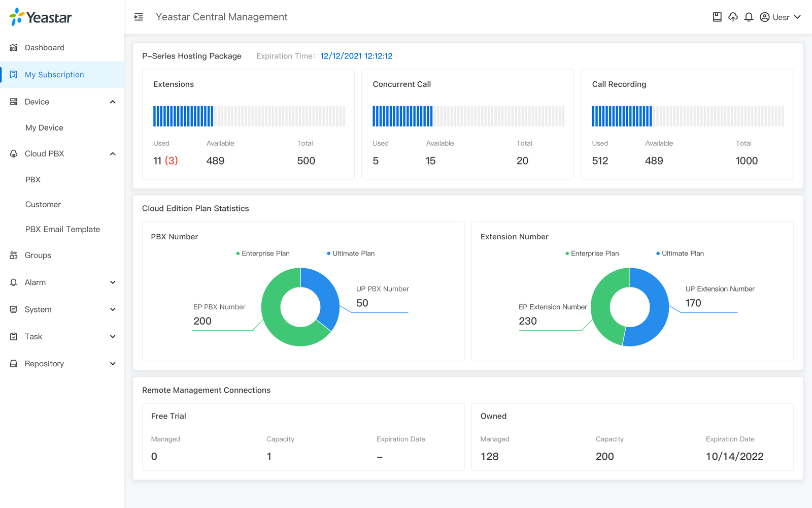Click Remote Management Connections heading
This screenshot has height=508, width=812.
[x=206, y=390]
